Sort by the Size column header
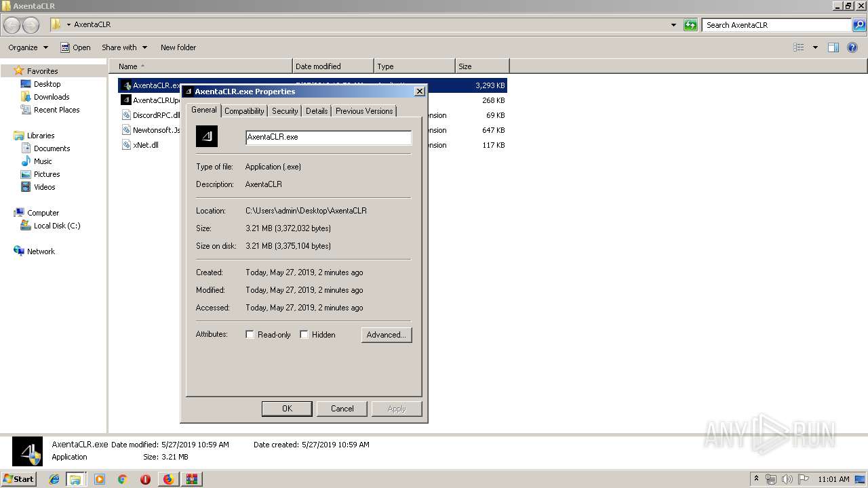 [482, 66]
